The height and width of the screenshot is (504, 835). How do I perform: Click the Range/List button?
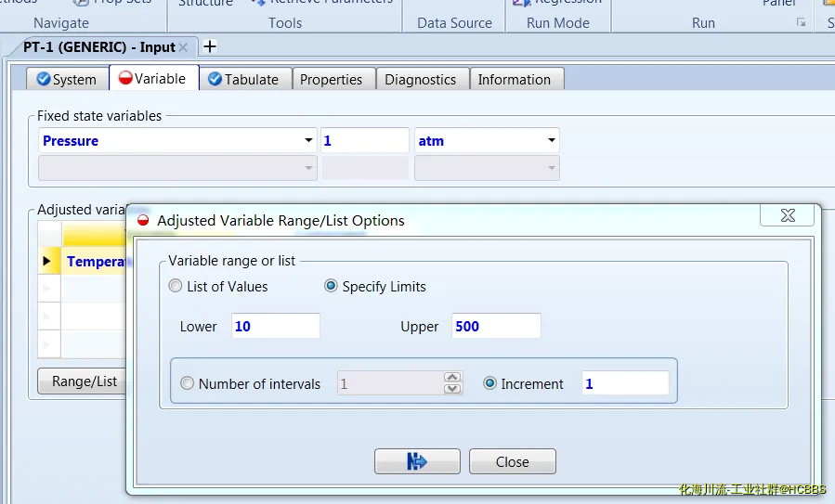[84, 381]
